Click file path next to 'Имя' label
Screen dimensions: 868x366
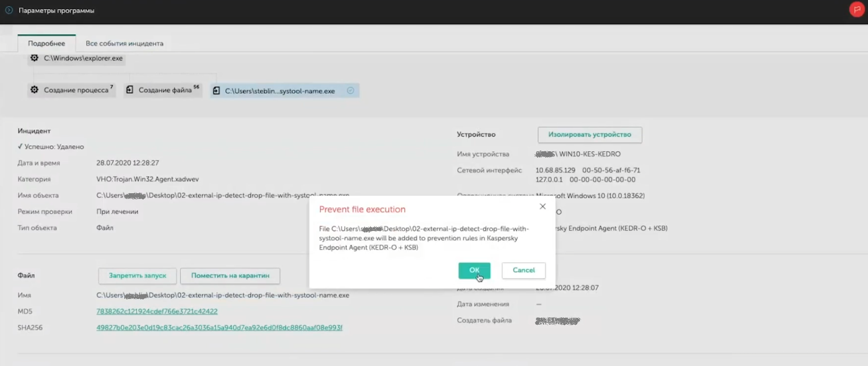coord(223,295)
